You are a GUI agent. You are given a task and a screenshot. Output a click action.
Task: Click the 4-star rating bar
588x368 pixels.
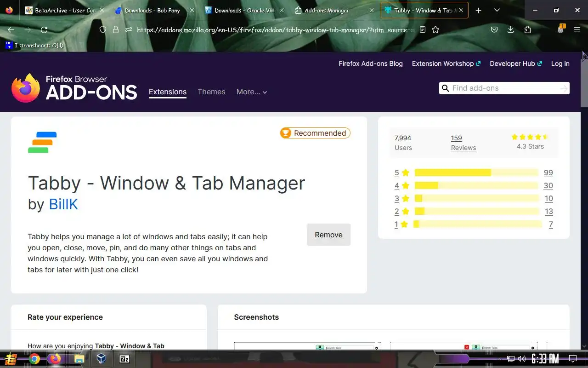point(476,185)
